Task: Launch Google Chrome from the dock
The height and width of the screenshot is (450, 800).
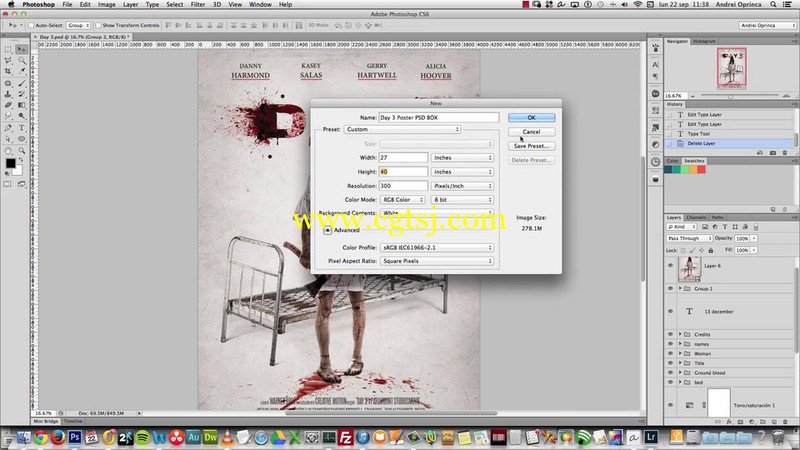Action: 41,437
